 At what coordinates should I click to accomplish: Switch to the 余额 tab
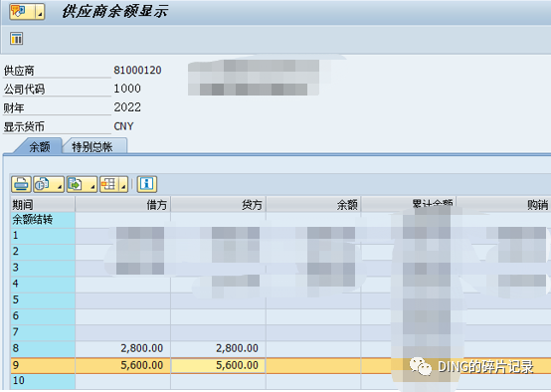pyautogui.click(x=40, y=146)
